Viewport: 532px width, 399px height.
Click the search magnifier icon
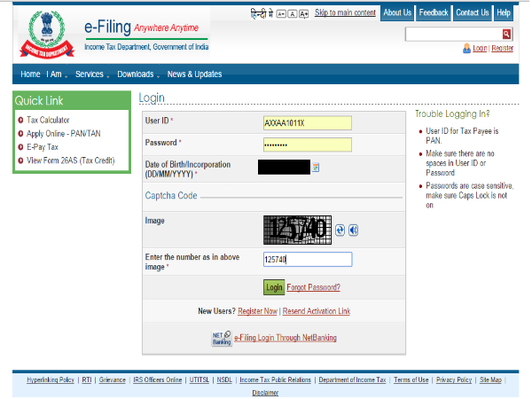coord(507,34)
